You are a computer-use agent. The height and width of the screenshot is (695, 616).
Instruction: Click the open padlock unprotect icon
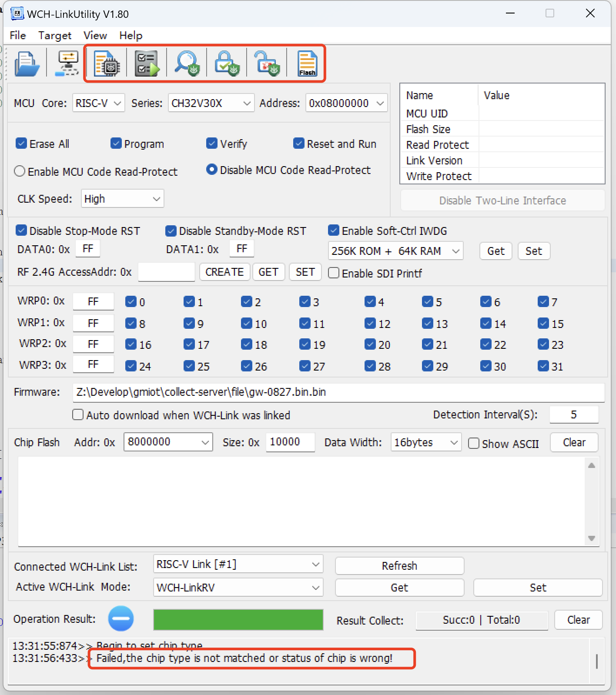coord(267,64)
